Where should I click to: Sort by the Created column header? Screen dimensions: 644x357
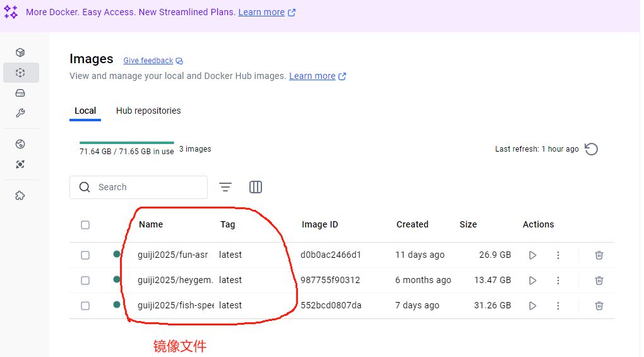[x=412, y=224]
